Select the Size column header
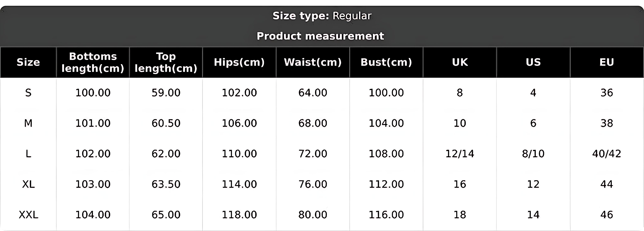This screenshot has height=231, width=644. [x=28, y=62]
